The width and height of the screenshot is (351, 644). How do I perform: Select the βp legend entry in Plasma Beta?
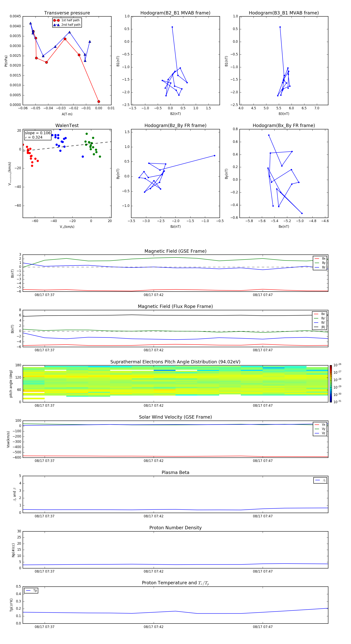coord(320,480)
